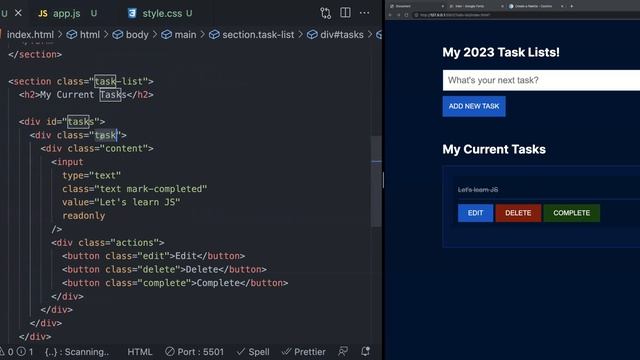Screen dimensions: 640x360
Task: Click the browser reload icon
Action: coord(407,15)
